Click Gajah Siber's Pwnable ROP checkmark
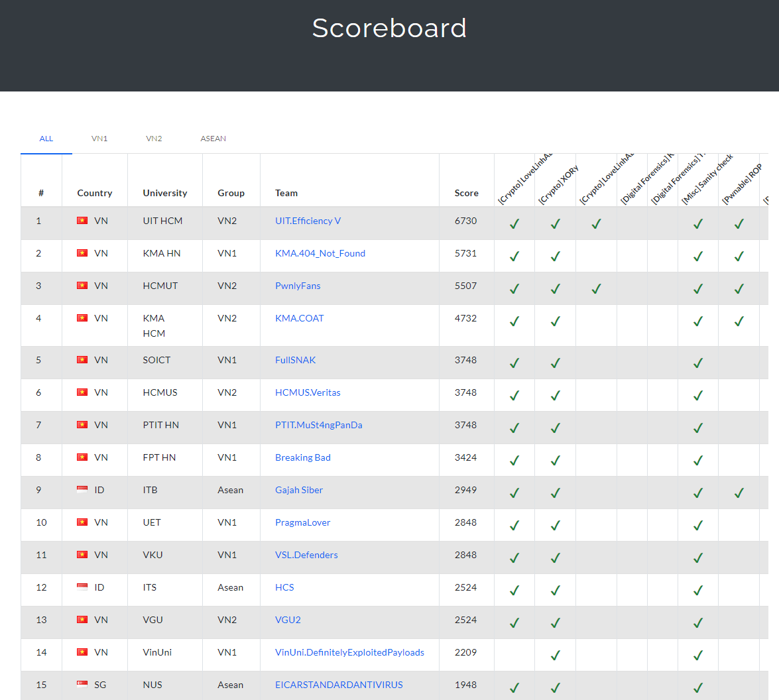Image resolution: width=779 pixels, height=700 pixels. tap(739, 493)
